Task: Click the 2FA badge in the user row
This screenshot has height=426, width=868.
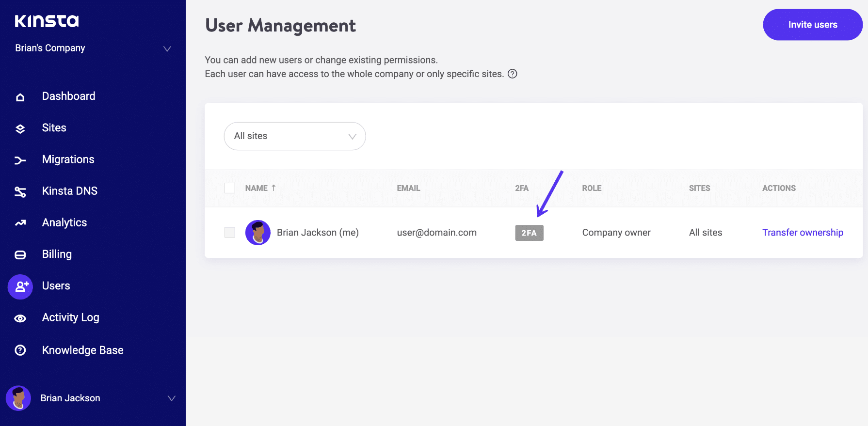Action: (x=529, y=233)
